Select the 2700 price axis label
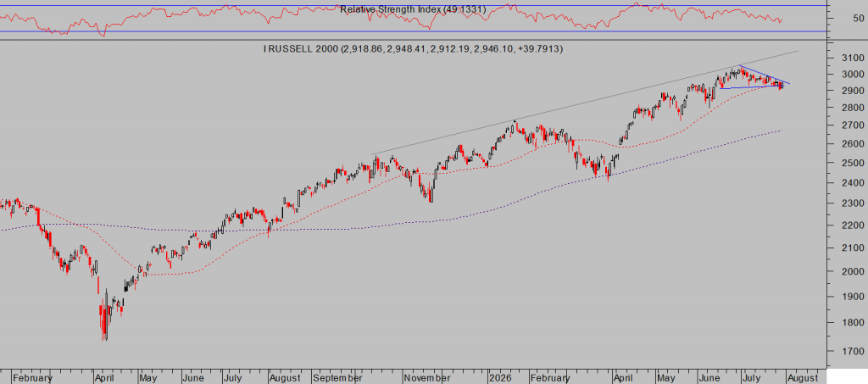Screen dimensions: 868x384 click(x=853, y=125)
